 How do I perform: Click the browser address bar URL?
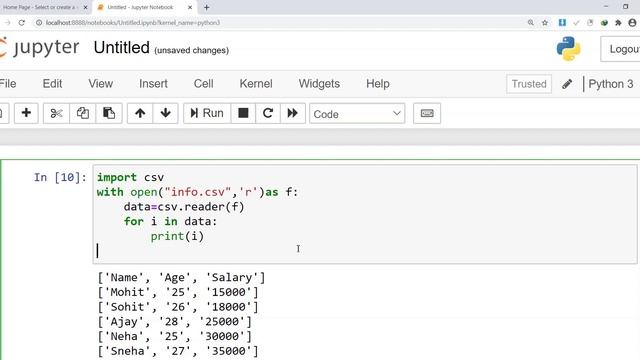133,23
